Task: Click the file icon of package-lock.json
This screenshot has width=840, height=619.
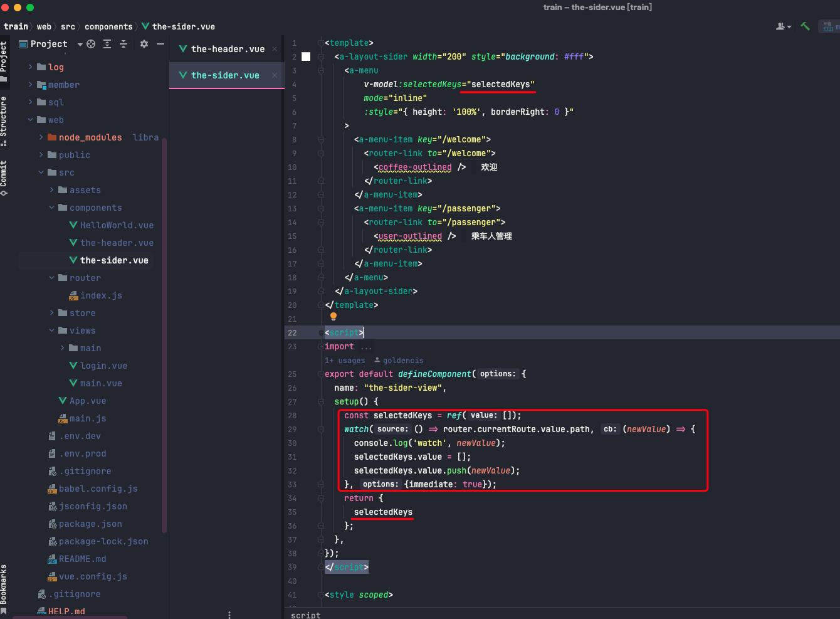Action: coord(53,541)
